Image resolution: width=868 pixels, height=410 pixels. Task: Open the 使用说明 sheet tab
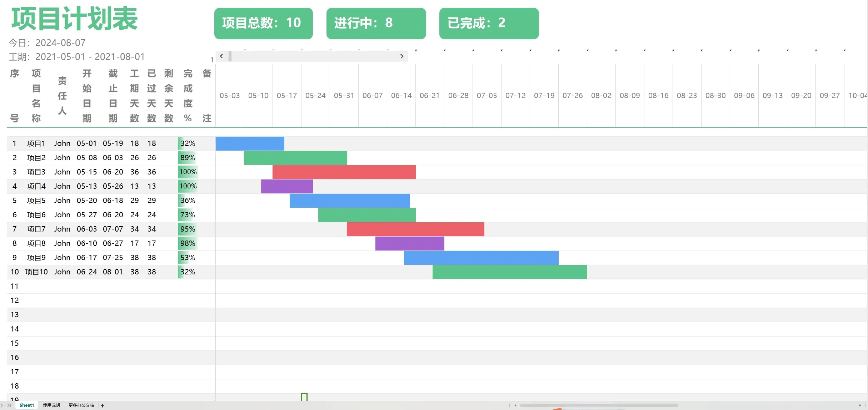(51, 405)
